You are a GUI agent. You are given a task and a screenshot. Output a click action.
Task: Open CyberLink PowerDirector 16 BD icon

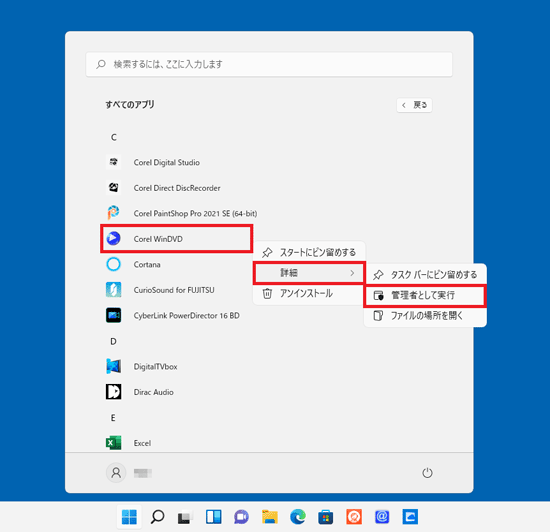point(113,315)
